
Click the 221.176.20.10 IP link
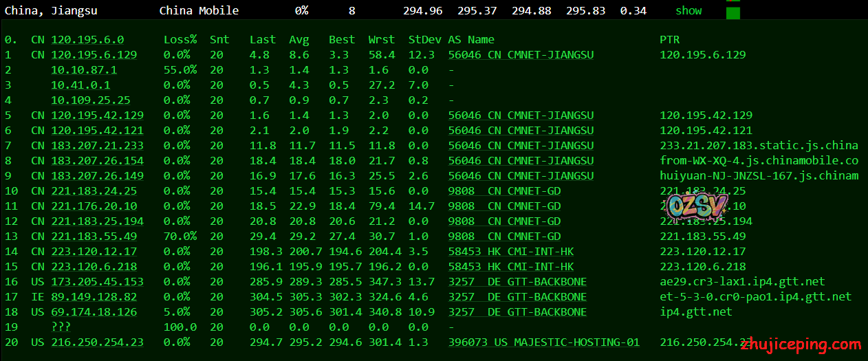pyautogui.click(x=94, y=206)
